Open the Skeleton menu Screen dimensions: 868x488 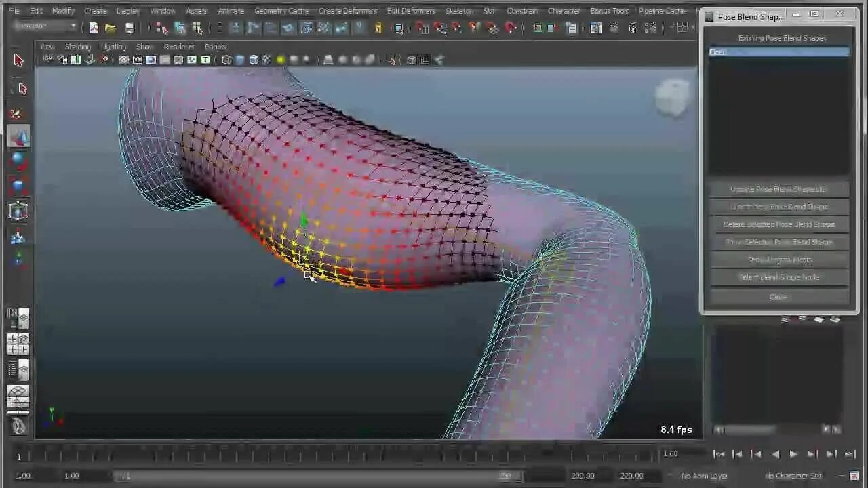459,10
